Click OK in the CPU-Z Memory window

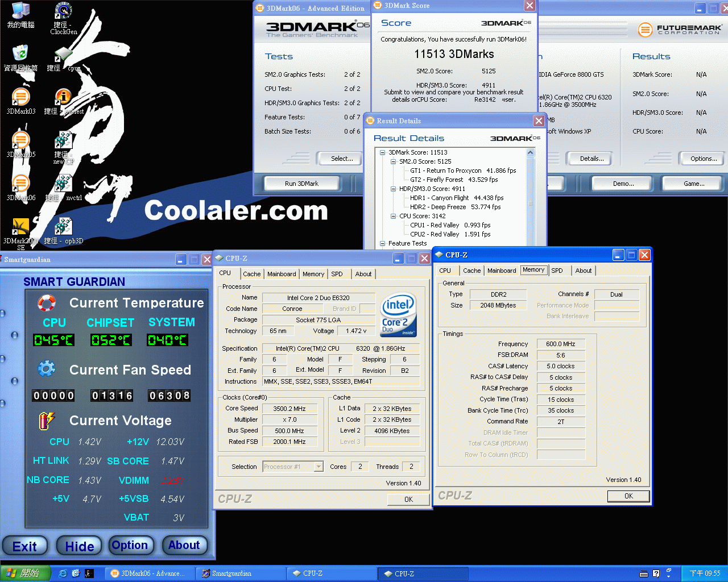628,496
